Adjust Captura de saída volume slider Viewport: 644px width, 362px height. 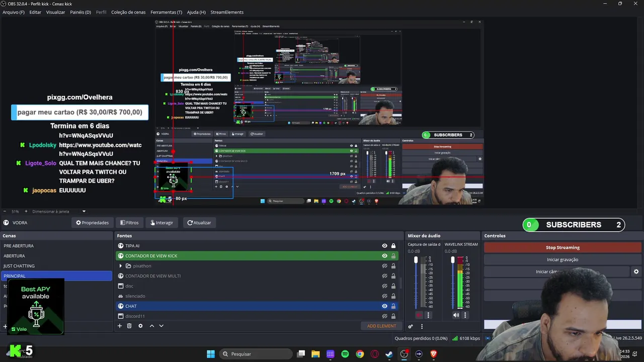click(x=416, y=260)
